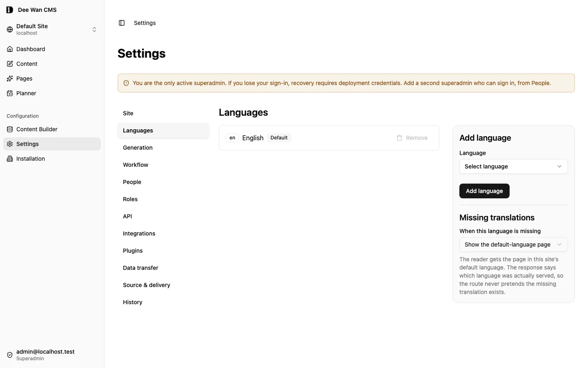Switch to the Workflow settings tab

tap(163, 165)
